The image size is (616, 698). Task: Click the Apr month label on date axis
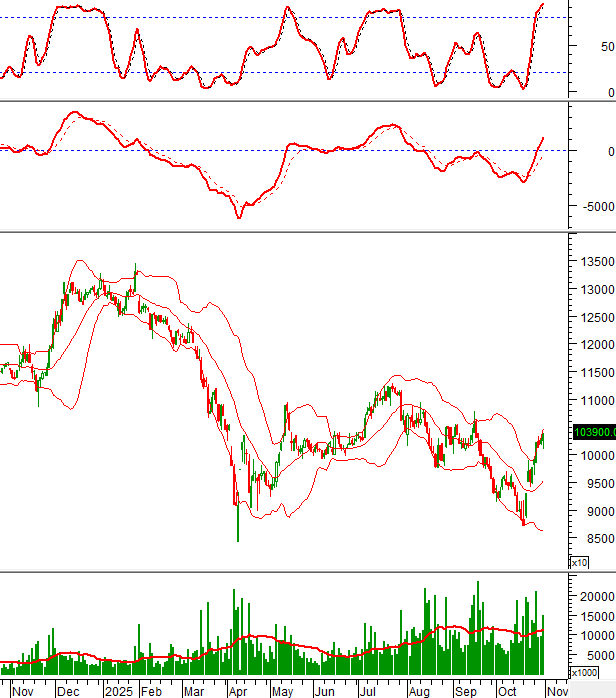coord(236,690)
